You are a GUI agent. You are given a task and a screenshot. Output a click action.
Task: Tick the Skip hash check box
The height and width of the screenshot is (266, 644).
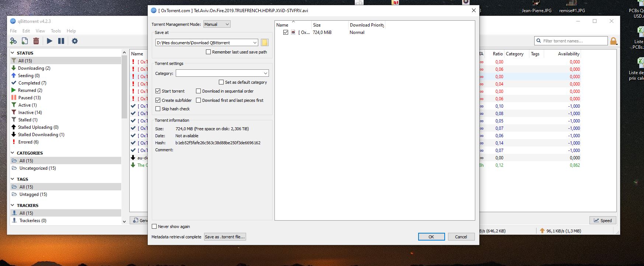[x=158, y=109]
